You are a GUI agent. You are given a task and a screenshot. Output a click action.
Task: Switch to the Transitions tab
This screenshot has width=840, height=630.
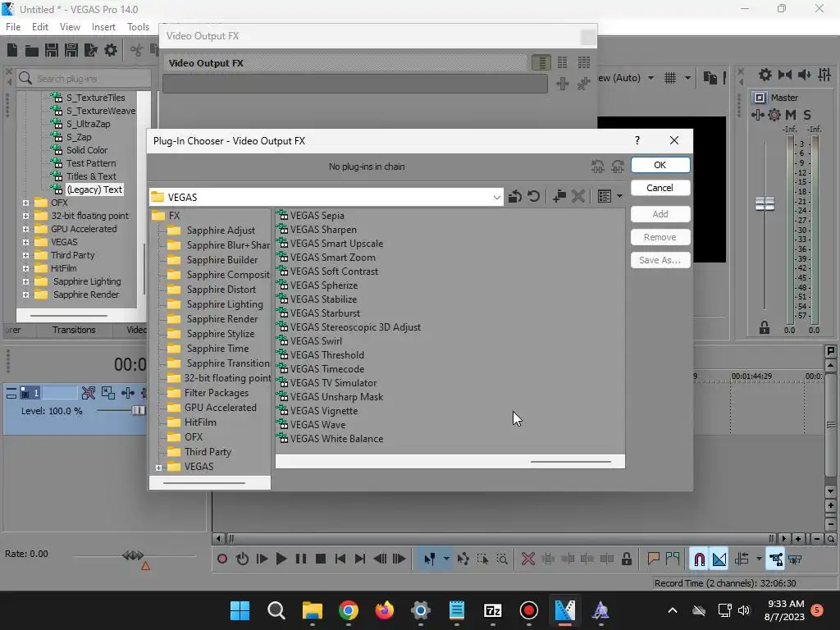pyautogui.click(x=74, y=330)
